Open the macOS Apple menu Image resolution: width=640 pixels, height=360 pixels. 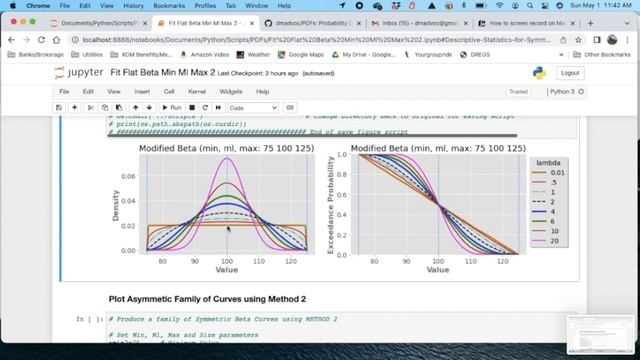tap(13, 6)
